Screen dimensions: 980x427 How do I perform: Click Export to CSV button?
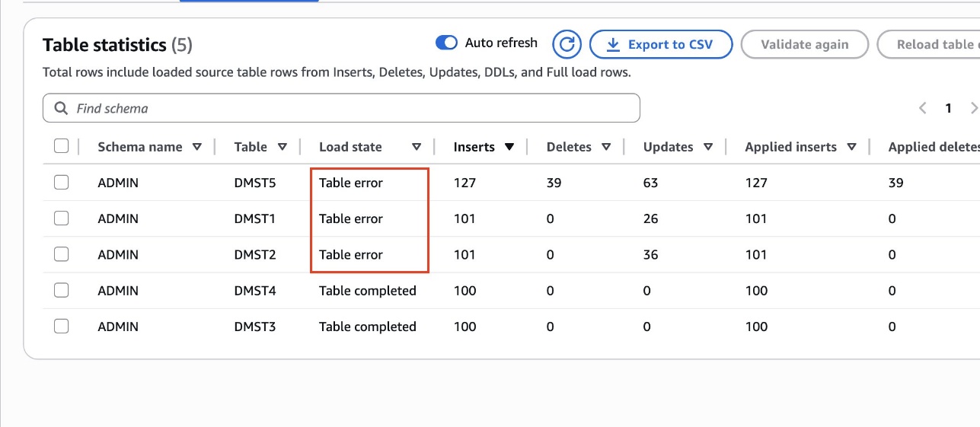660,44
